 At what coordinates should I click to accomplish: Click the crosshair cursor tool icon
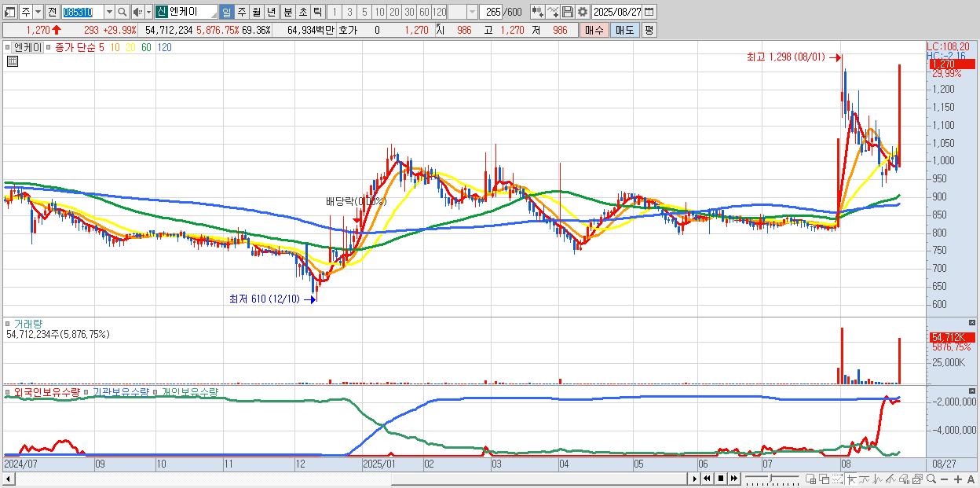point(851,479)
